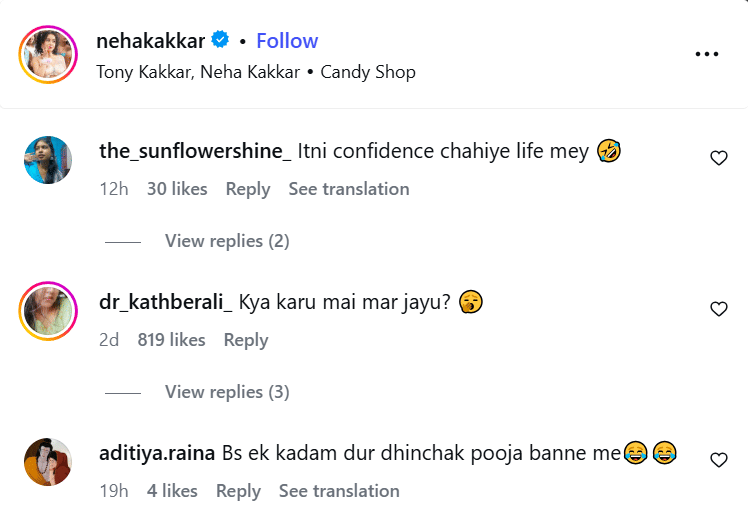See translation of aditiya.raina comment
This screenshot has width=748, height=528.
(x=339, y=491)
